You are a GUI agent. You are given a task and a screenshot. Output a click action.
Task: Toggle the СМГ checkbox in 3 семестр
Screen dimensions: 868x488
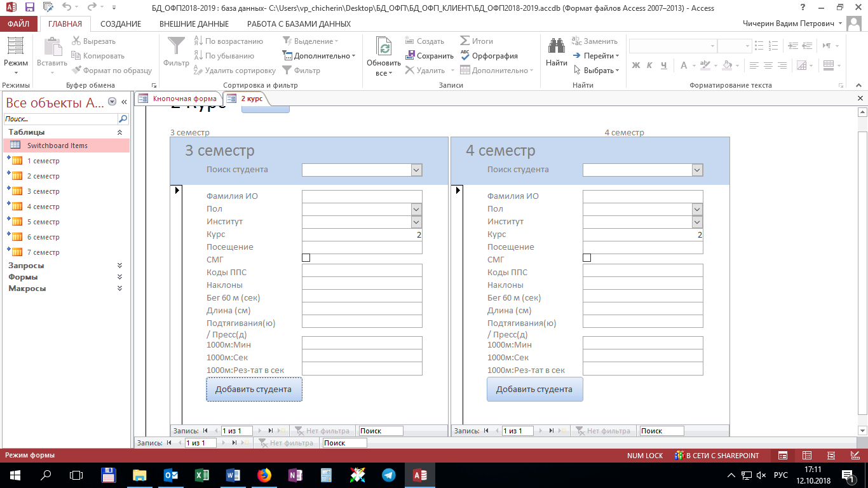[306, 258]
